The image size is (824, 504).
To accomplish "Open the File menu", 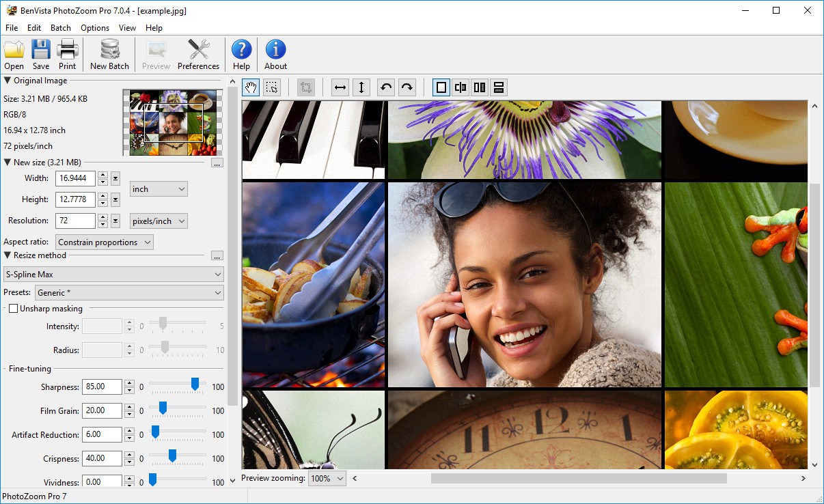I will (x=12, y=28).
